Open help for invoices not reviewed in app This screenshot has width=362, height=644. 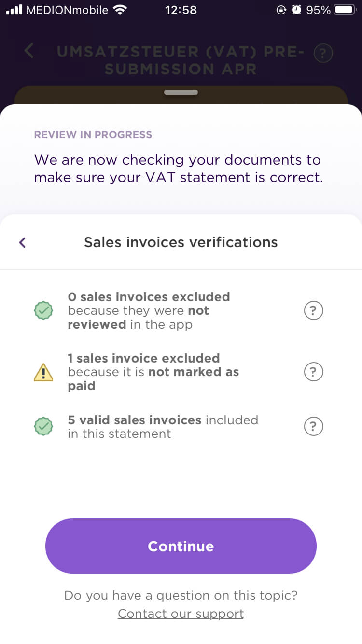(313, 310)
